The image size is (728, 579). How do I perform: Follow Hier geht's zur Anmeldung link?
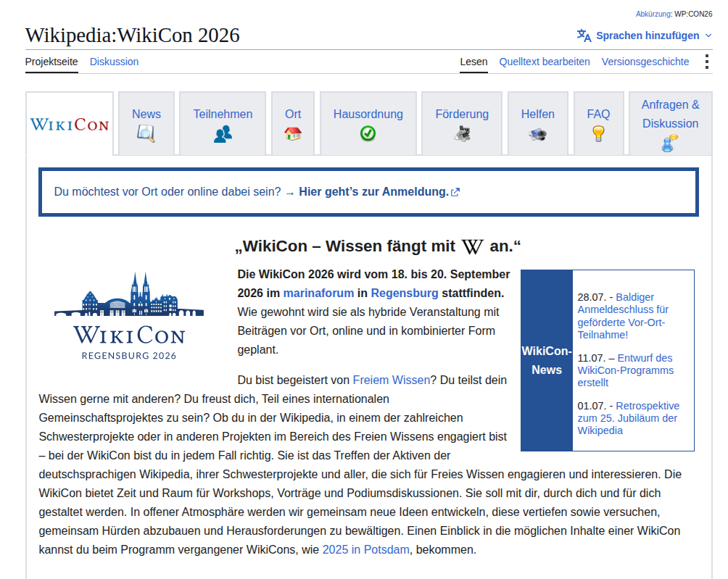373,192
